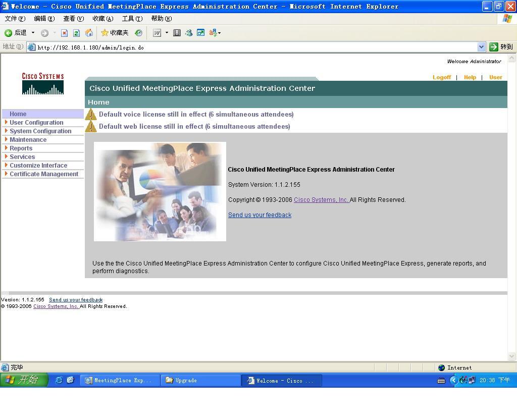The width and height of the screenshot is (517, 420).
Task: Click the Discuss toolbar icon
Action: 177,33
